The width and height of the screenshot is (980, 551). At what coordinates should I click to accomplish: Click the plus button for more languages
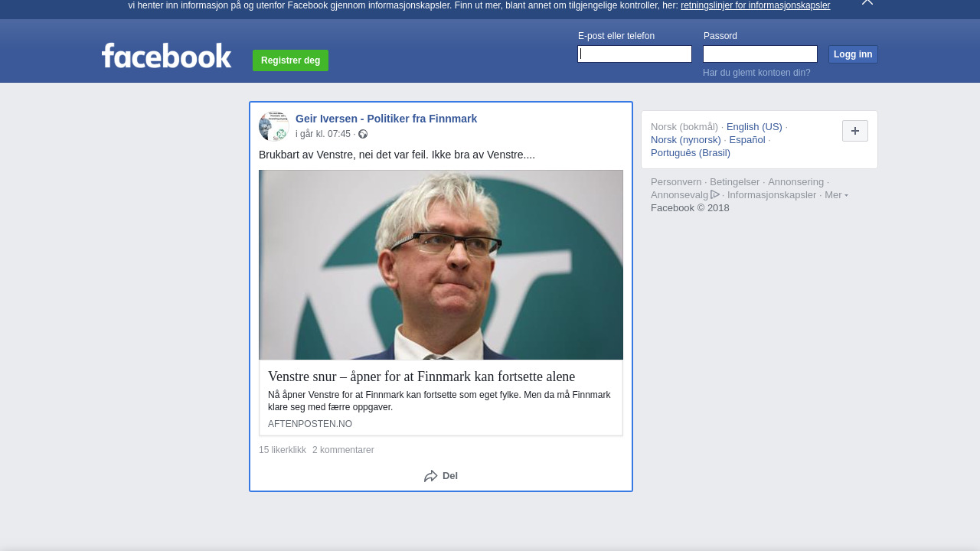pos(855,131)
